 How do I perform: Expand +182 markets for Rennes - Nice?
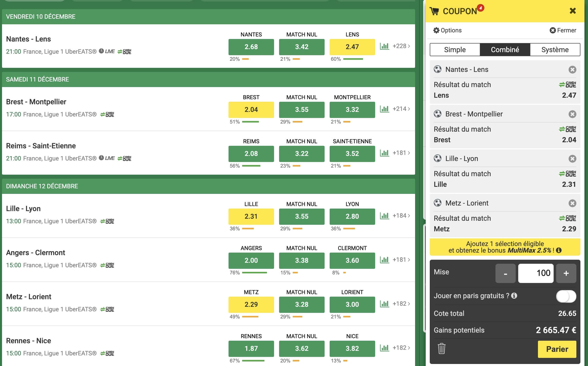click(x=401, y=348)
